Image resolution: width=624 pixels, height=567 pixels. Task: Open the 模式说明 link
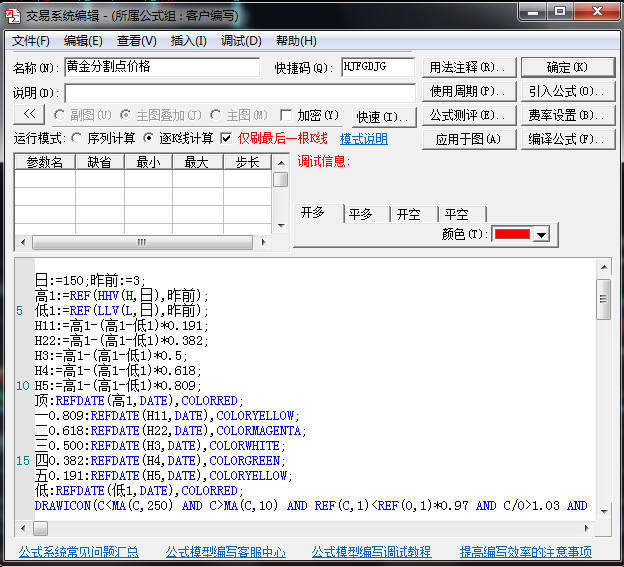364,139
